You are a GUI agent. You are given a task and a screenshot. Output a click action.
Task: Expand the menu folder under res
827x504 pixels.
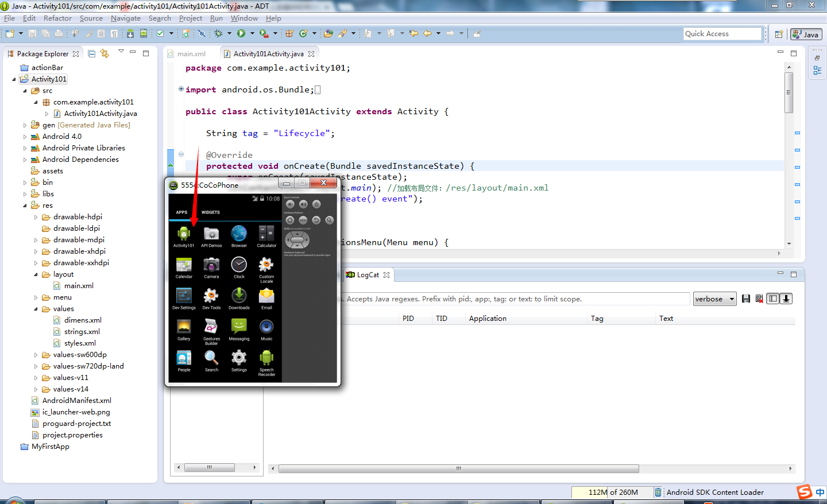click(36, 297)
